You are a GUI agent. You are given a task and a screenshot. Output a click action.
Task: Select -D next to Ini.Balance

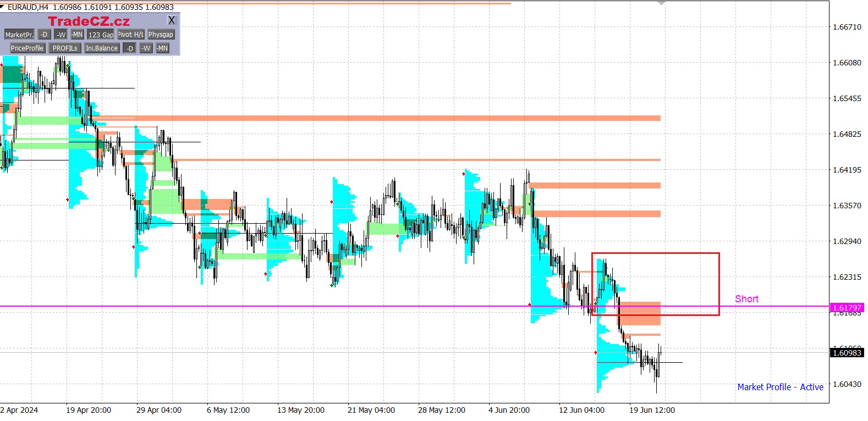(x=130, y=48)
